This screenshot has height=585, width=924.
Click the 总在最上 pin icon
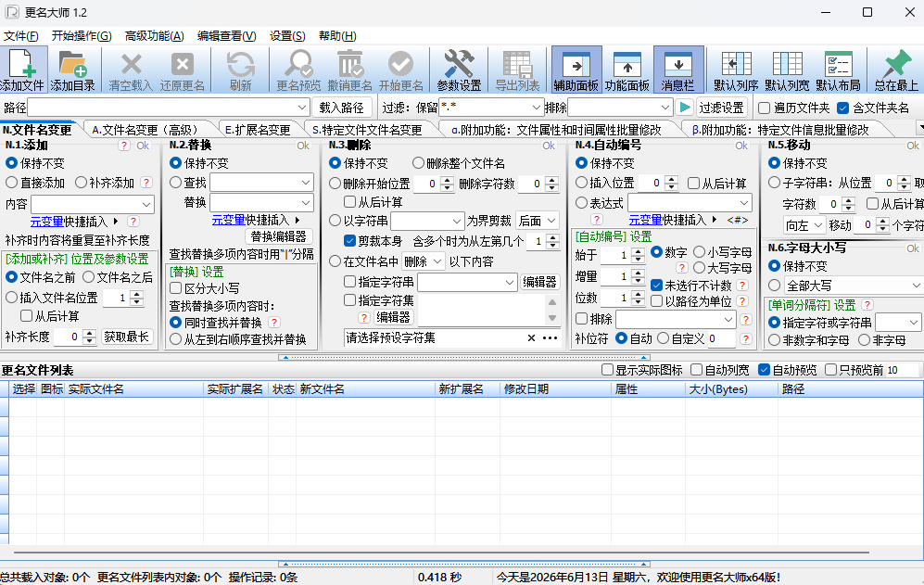click(896, 70)
